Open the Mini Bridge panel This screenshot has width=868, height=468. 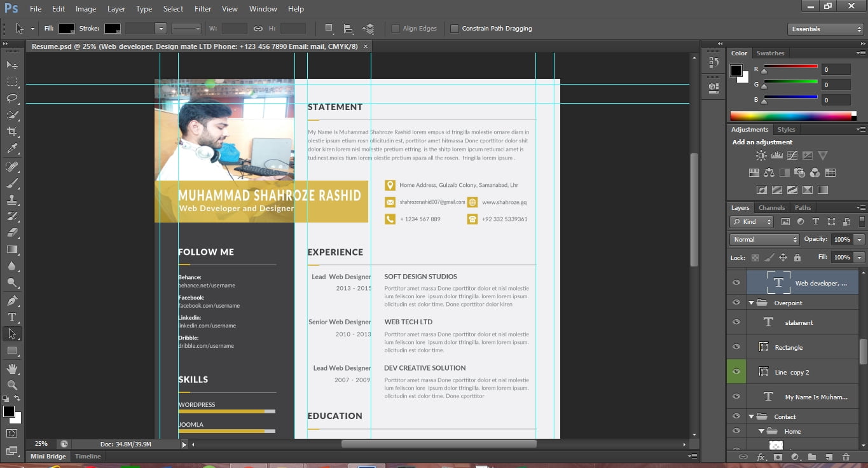(x=48, y=457)
